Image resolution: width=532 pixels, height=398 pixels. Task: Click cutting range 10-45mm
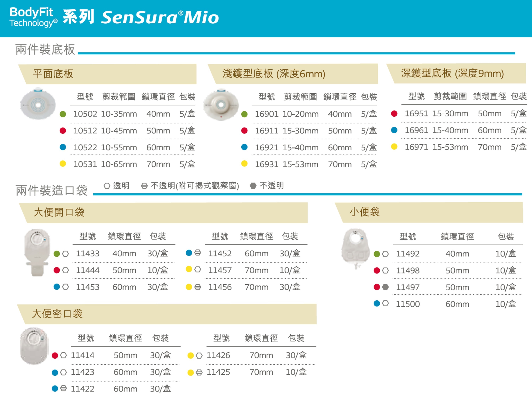click(x=119, y=131)
